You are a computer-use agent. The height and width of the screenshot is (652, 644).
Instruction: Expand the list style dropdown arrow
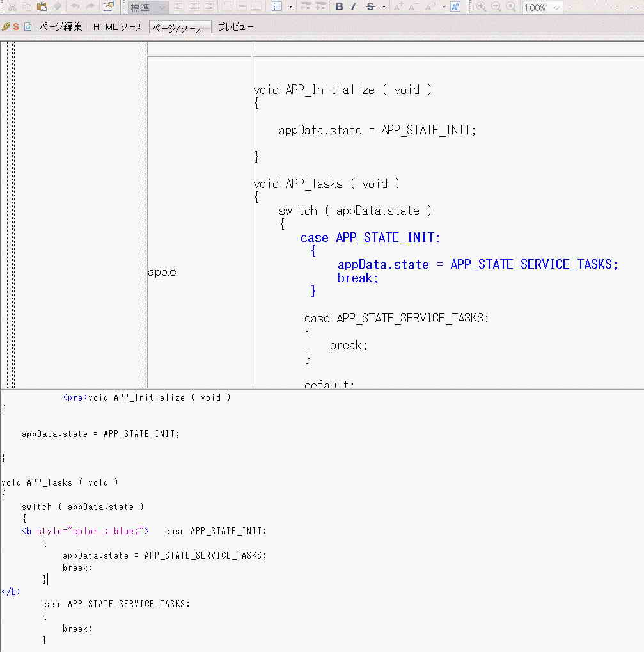(290, 7)
